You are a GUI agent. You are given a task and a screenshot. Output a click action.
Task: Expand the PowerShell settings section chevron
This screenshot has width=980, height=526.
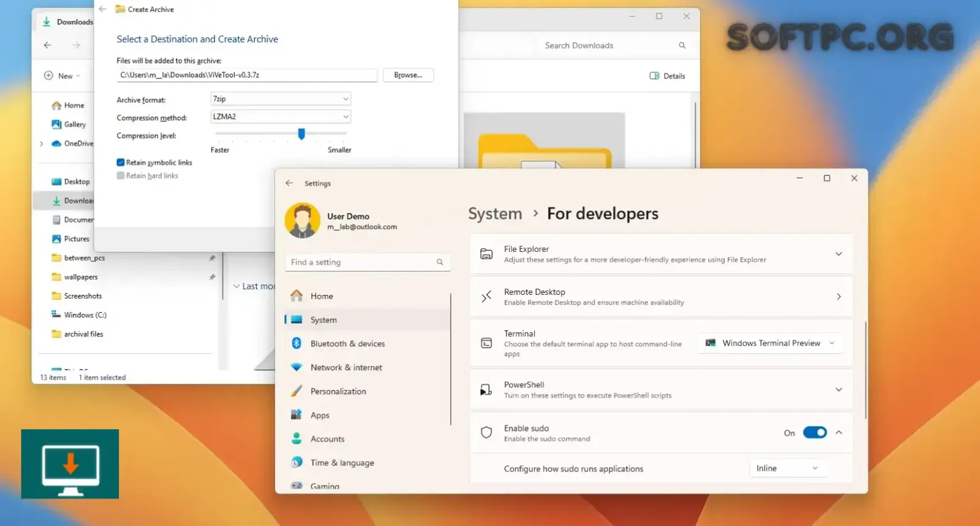839,390
